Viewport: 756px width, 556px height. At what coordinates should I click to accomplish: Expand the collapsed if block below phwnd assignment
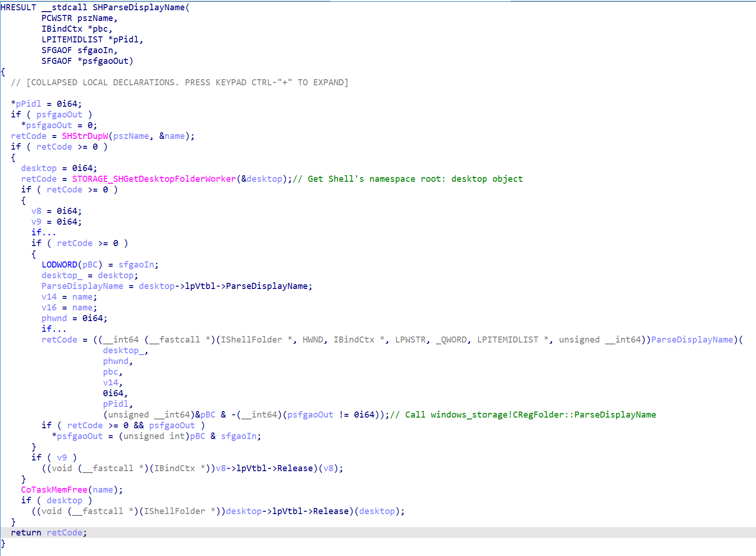[x=54, y=329]
